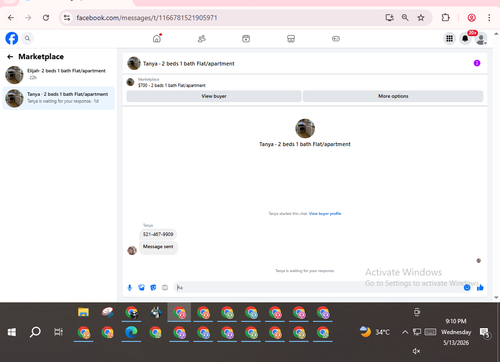
Task: Send a thumbs-up like
Action: click(480, 287)
